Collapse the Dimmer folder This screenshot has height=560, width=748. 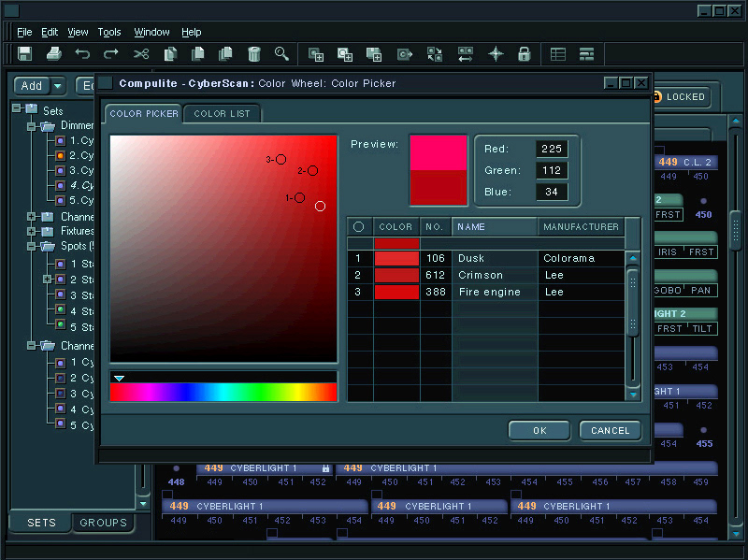tap(32, 126)
